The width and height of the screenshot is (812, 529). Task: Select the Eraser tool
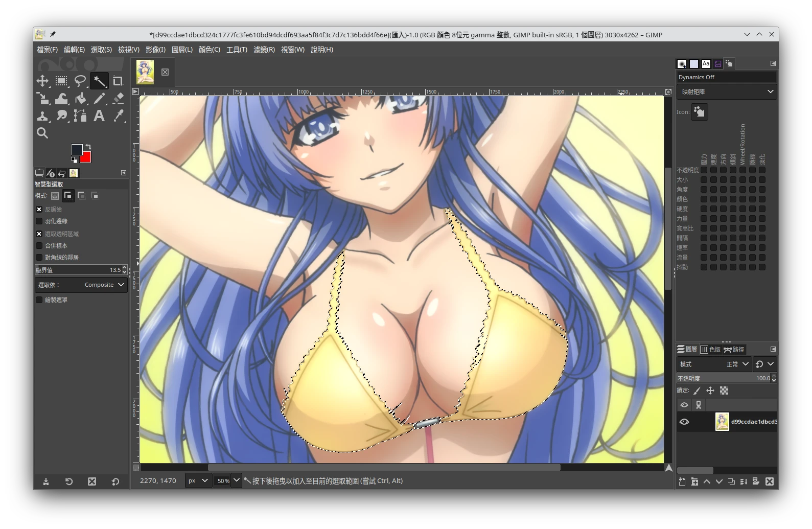click(x=118, y=98)
